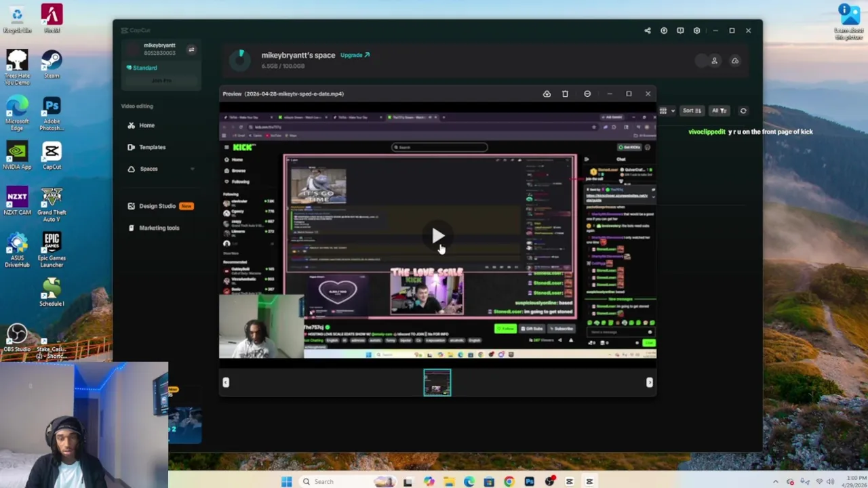Go to the next clip in the preview

[x=649, y=382]
